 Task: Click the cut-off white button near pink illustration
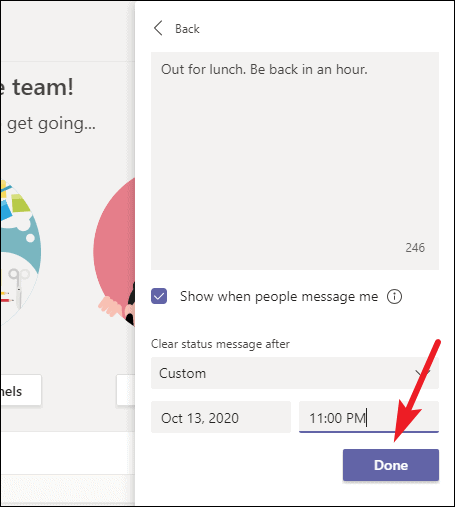click(126, 390)
